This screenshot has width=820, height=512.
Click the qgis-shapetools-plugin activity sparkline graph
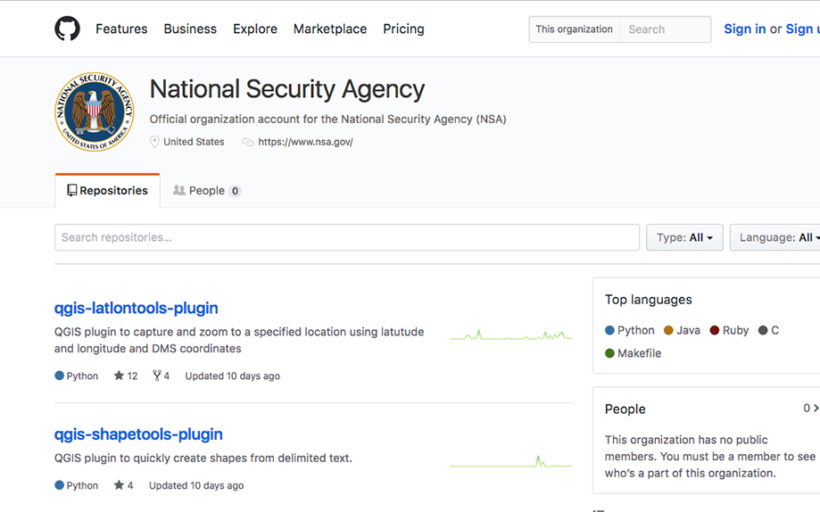(510, 461)
